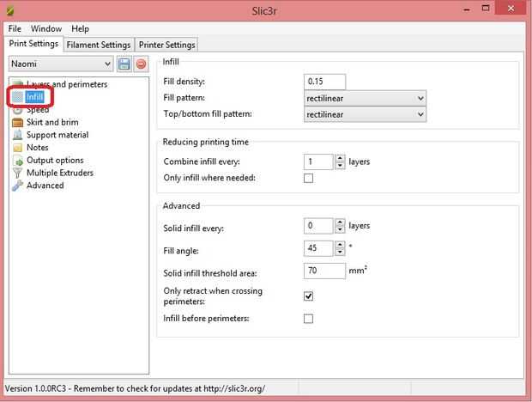This screenshot has height=402, width=532.
Task: Increase the Fill angle value
Action: tap(340, 245)
